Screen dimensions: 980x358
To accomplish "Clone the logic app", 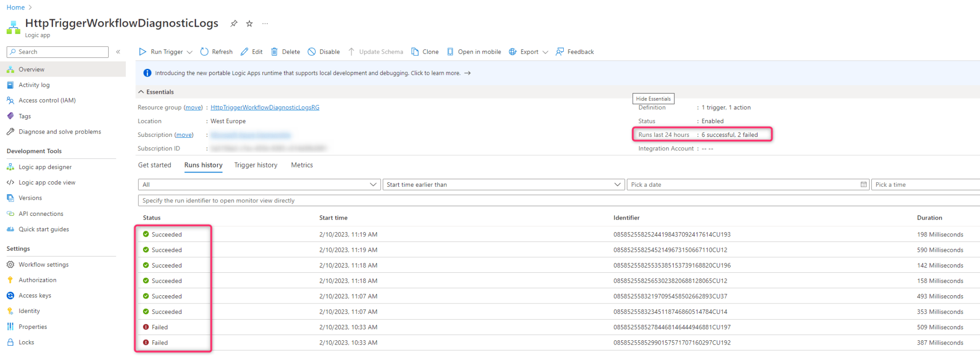I will coord(425,52).
